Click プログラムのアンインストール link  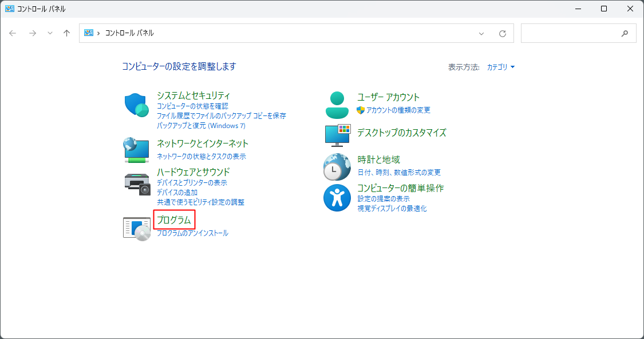pyautogui.click(x=193, y=233)
